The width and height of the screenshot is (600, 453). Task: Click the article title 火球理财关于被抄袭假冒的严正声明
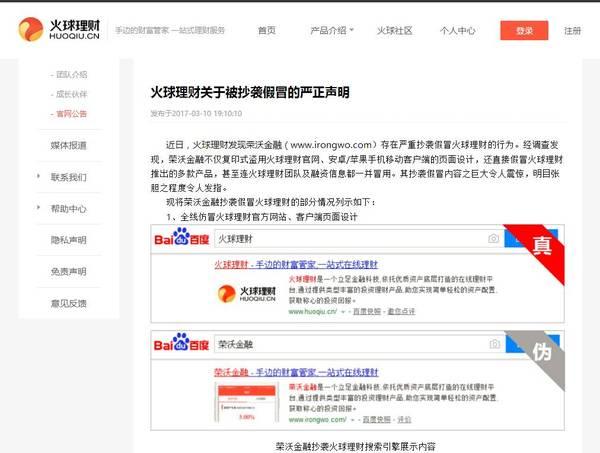coord(250,92)
